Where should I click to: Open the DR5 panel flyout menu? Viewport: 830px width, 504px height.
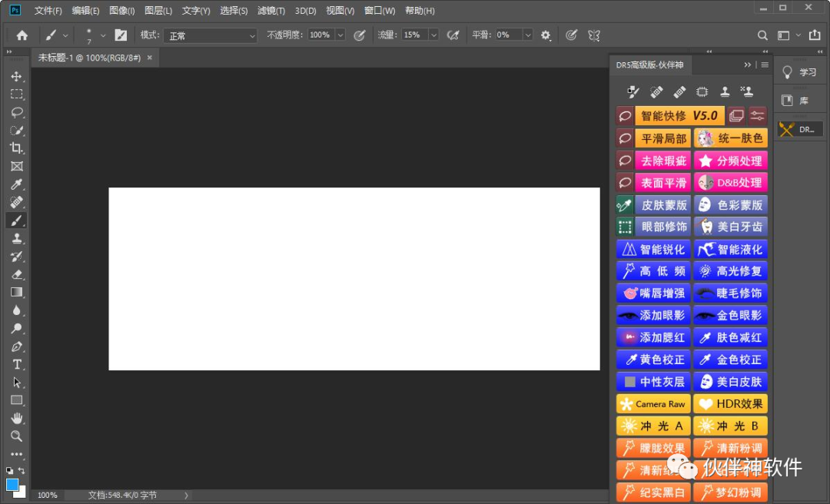(765, 65)
